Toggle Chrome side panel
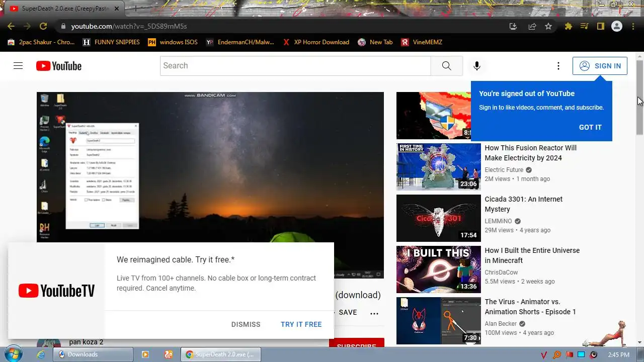The height and width of the screenshot is (362, 644). tap(600, 26)
